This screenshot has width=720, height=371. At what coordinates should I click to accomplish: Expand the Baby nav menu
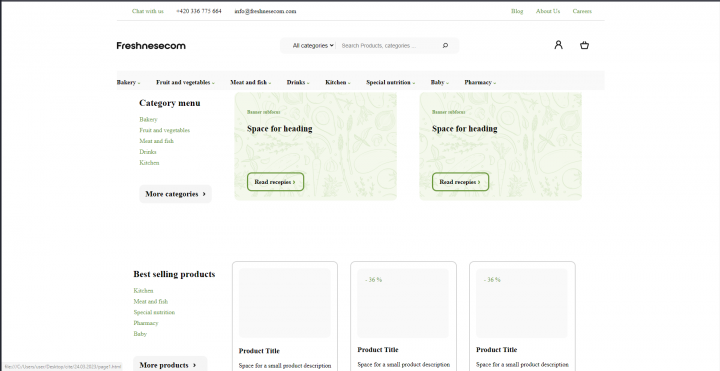[x=439, y=82]
